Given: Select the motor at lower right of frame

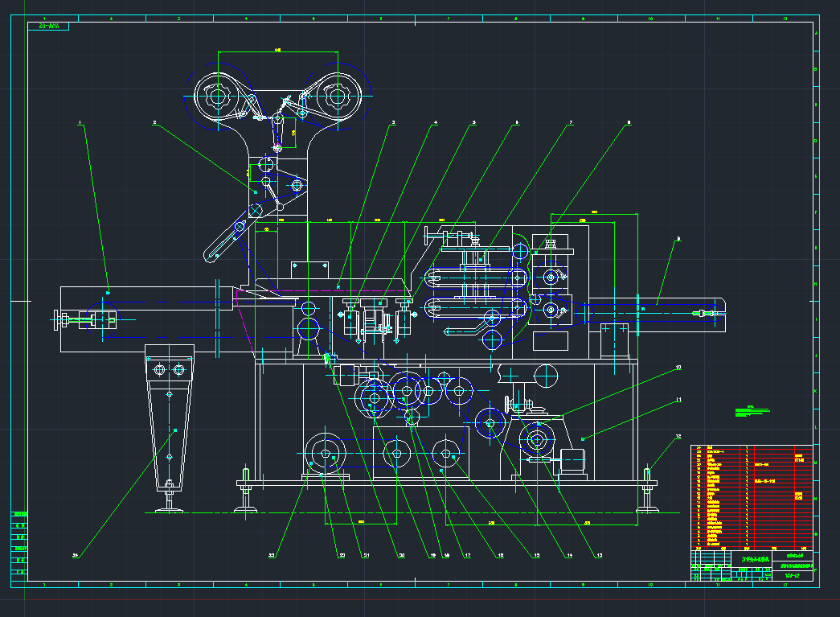Looking at the screenshot, I should 572,460.
